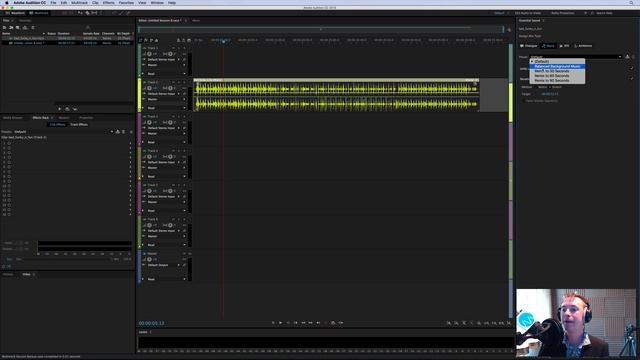Open Track 2 Master output dropdown

tap(166, 99)
